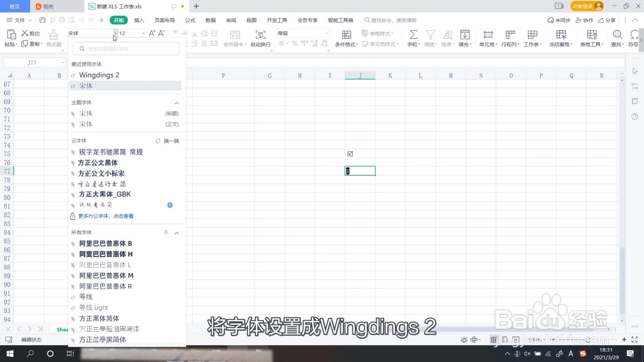644x362 pixels.
Task: Open the Insert ribbon tab
Action: [x=139, y=20]
